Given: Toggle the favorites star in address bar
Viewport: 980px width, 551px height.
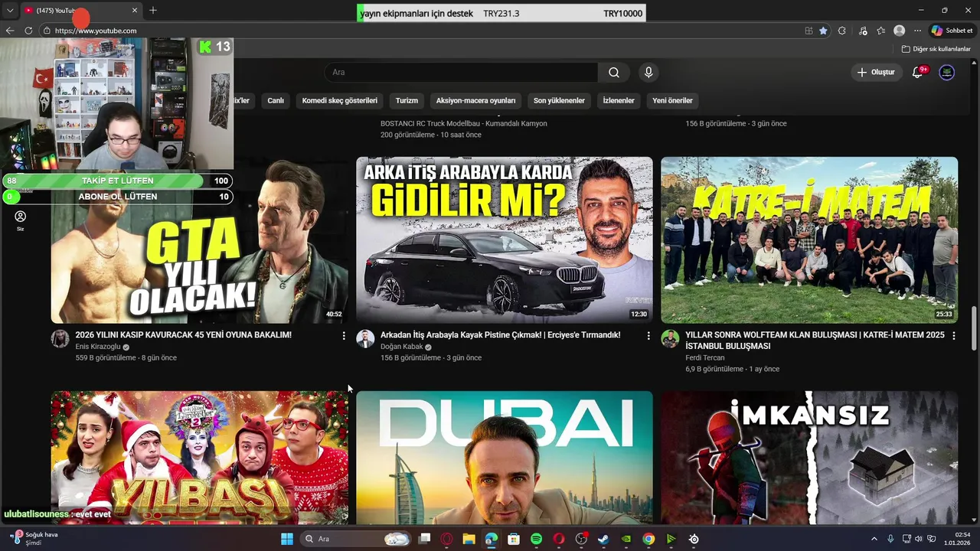Looking at the screenshot, I should pyautogui.click(x=823, y=31).
